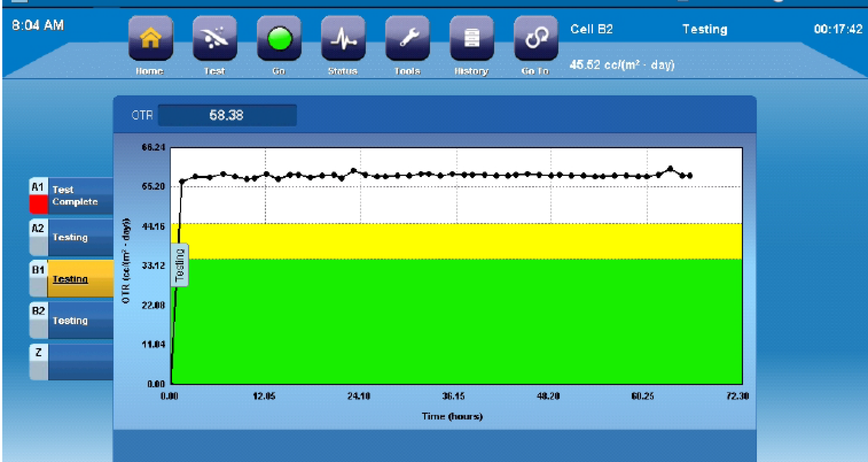Click the Cell B2 header label
The height and width of the screenshot is (462, 868).
591,29
